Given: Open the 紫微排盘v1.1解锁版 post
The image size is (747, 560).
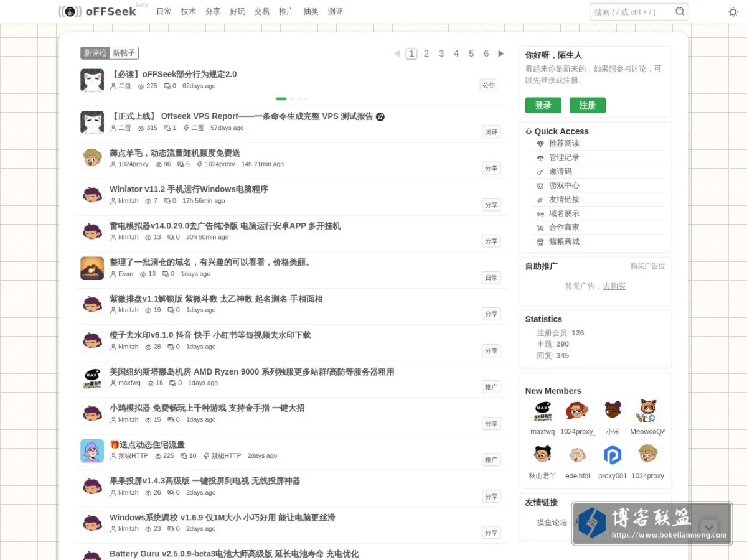Looking at the screenshot, I should 216,299.
